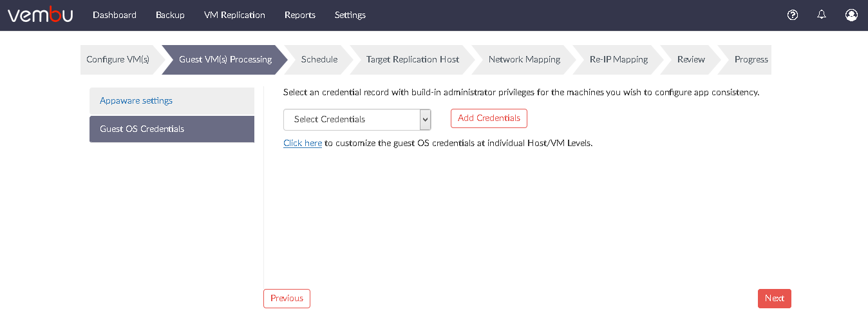868x325 pixels.
Task: Click the Add Credentials button
Action: pyautogui.click(x=489, y=118)
